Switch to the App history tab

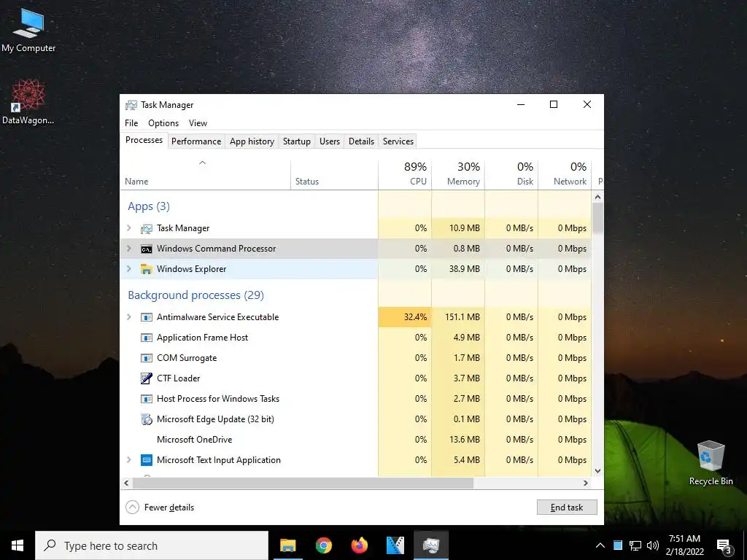[252, 141]
